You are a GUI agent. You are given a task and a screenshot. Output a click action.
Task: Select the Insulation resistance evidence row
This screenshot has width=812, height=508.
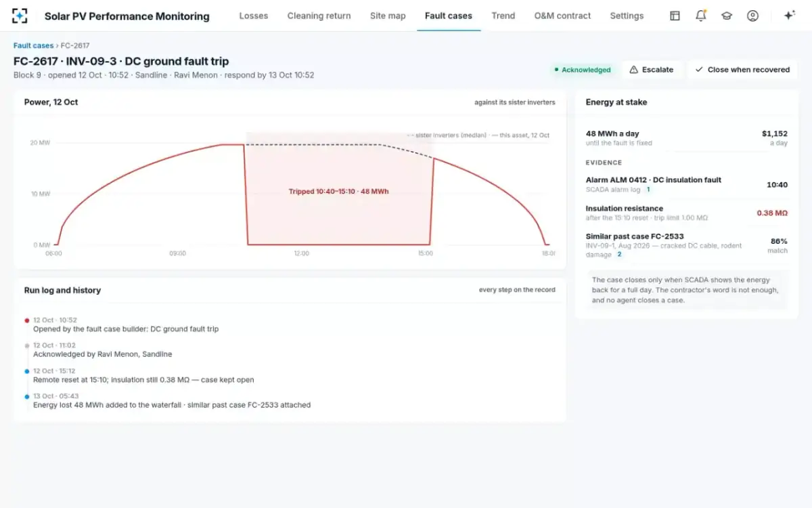click(686, 213)
